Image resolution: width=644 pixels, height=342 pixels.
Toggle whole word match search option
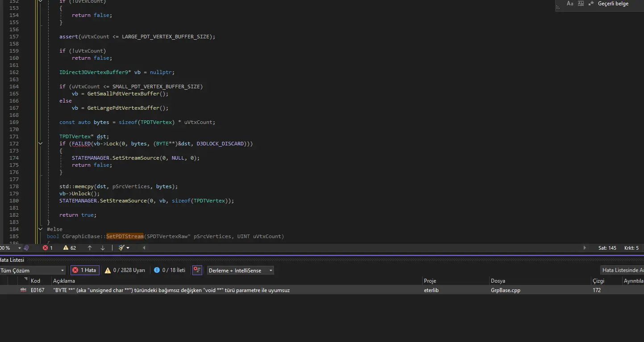pos(581,4)
